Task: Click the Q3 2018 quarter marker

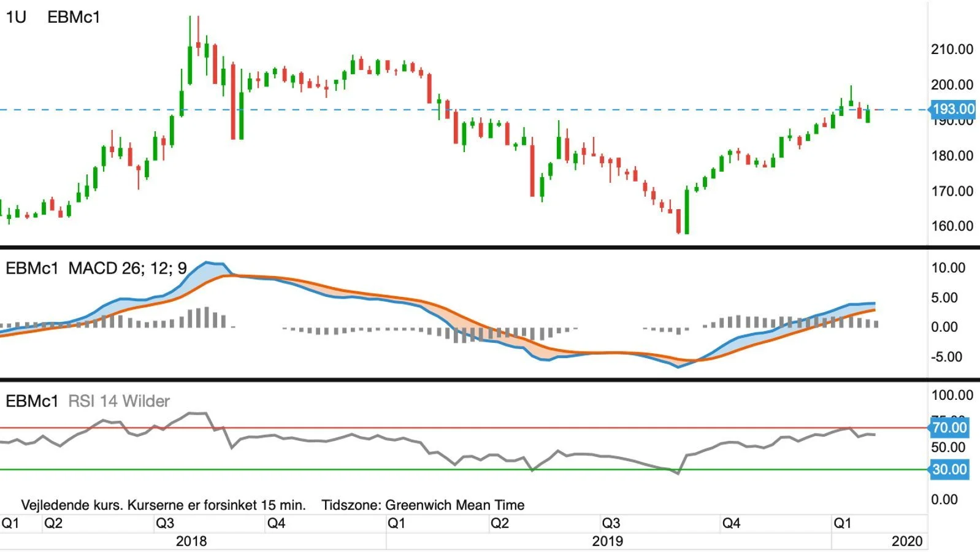Action: 165,523
